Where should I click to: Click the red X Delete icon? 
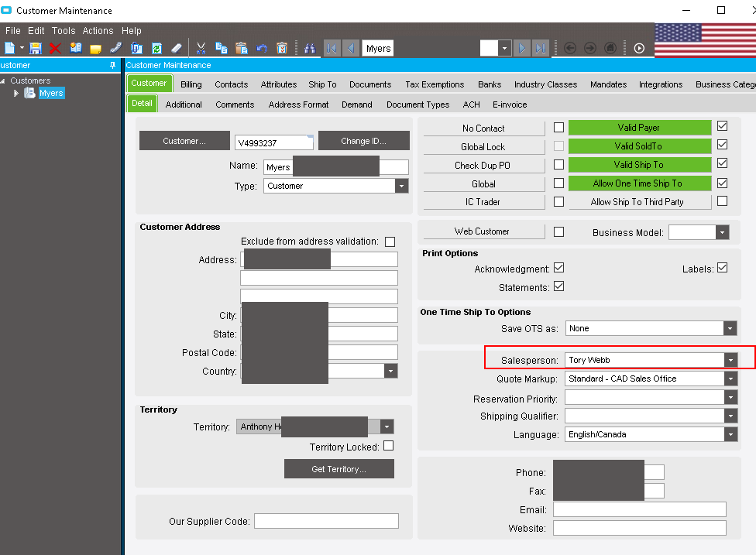point(55,48)
